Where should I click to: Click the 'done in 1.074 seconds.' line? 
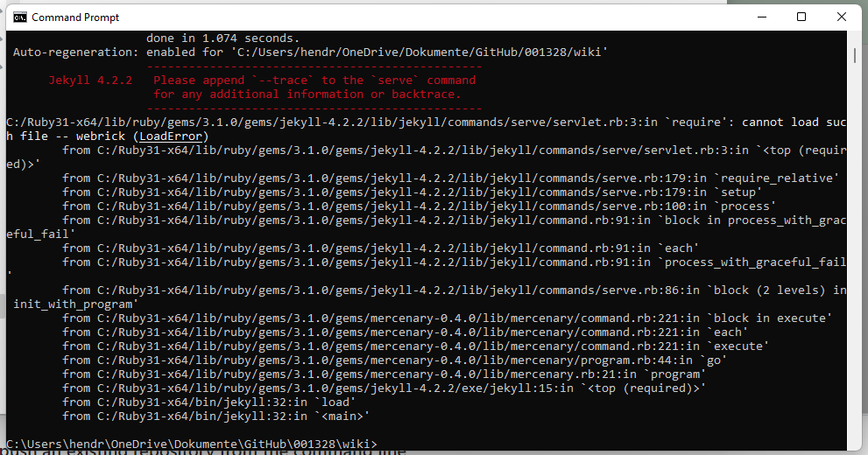[x=222, y=38]
